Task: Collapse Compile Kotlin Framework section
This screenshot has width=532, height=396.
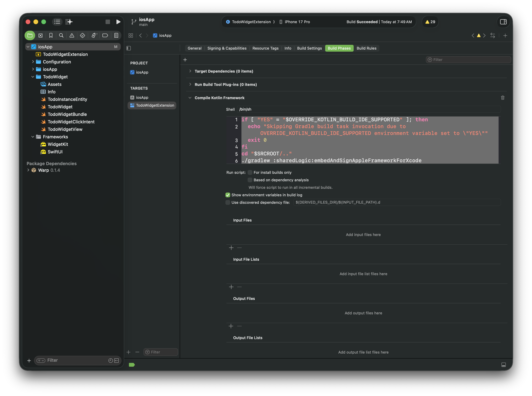Action: coord(190,98)
